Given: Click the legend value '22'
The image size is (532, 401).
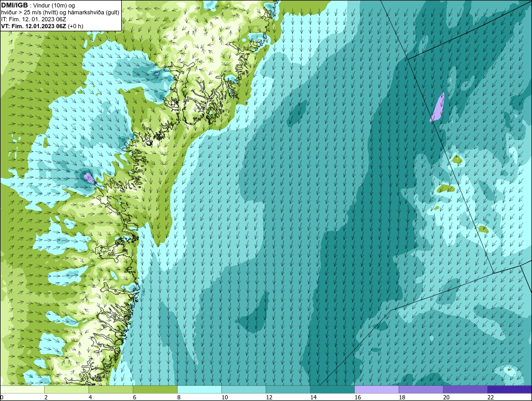Looking at the screenshot, I should coord(491,397).
